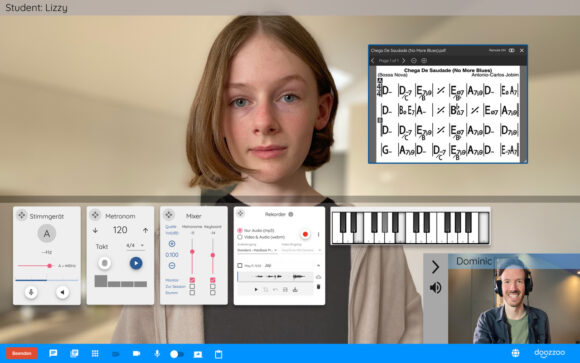
Task: Adjust the tuner reference pitch slider
Action: tap(35, 266)
